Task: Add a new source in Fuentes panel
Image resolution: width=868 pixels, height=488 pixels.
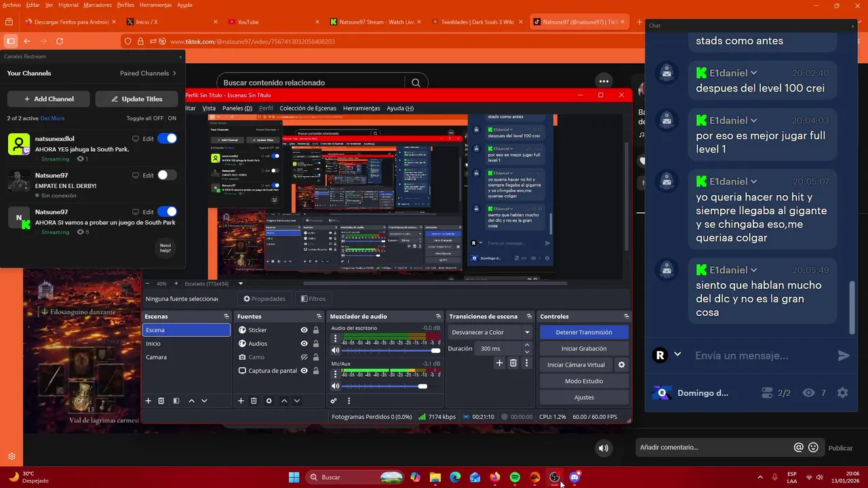Action: (241, 401)
